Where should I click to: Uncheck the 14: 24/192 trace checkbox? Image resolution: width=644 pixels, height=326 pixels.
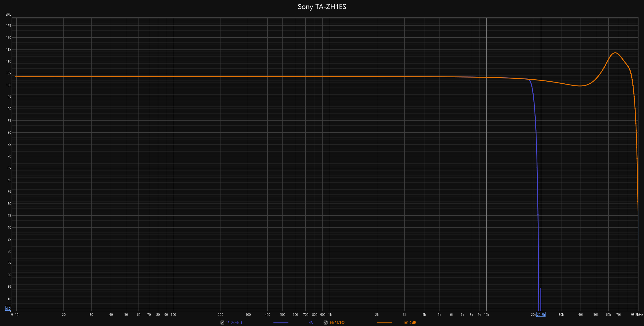pyautogui.click(x=326, y=323)
